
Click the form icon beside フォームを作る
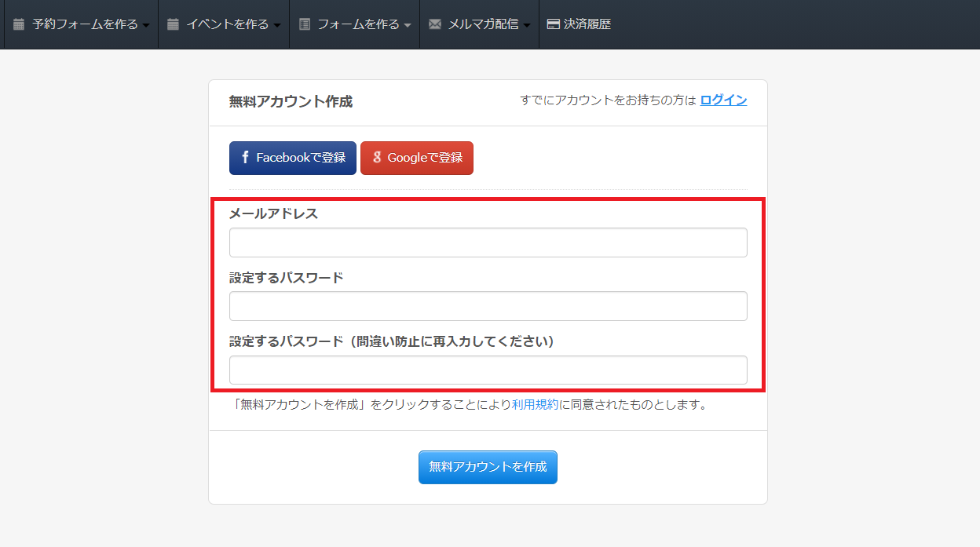[305, 24]
